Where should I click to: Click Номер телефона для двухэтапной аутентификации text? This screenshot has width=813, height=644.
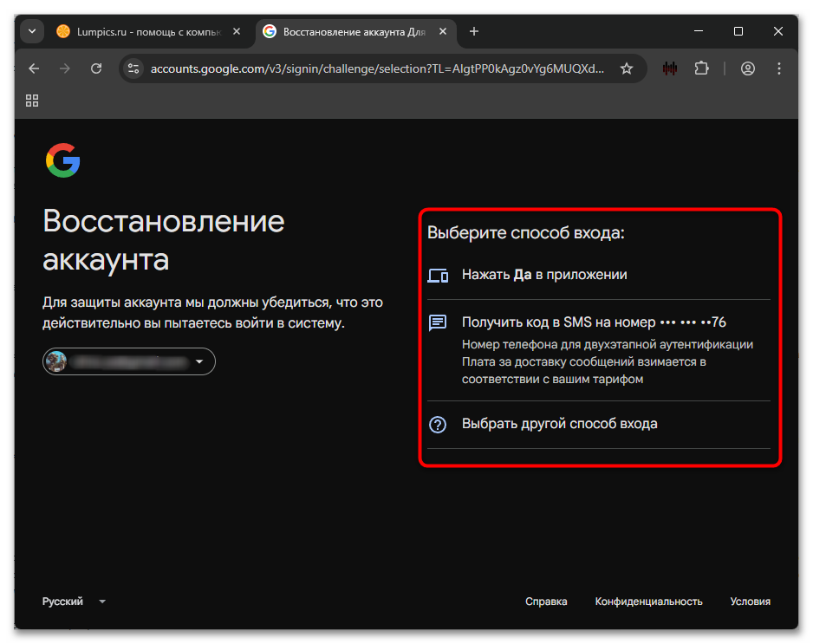[608, 344]
